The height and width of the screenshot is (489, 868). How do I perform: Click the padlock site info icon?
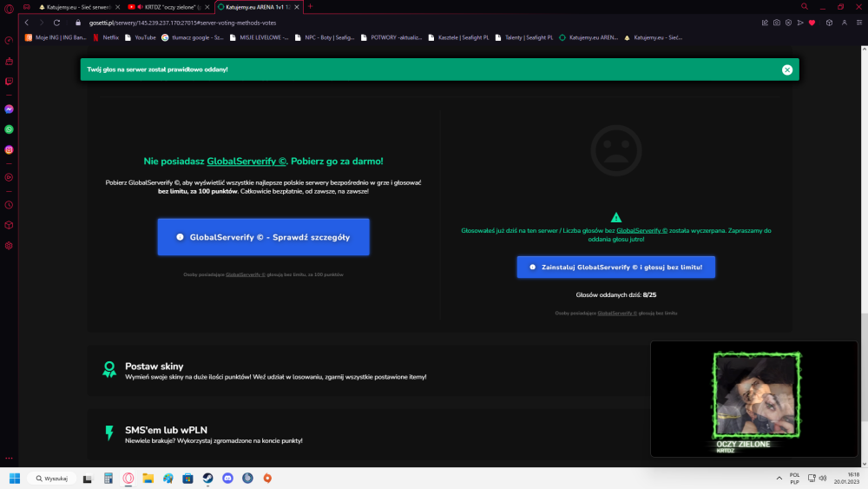click(x=78, y=23)
